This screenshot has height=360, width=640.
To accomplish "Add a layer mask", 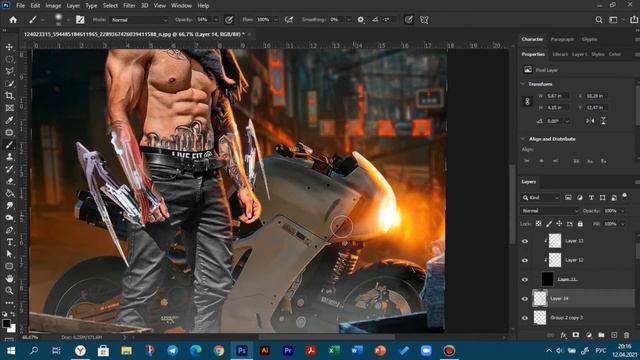I will (x=576, y=335).
